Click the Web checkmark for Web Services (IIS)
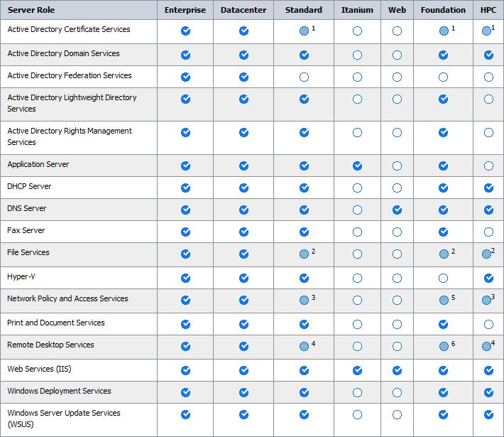The image size is (504, 437). pyautogui.click(x=397, y=371)
